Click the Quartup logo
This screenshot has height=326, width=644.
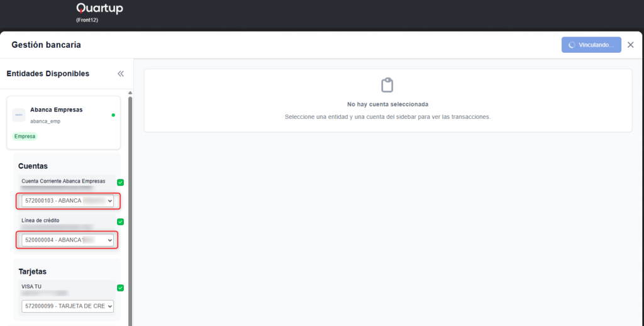point(99,9)
